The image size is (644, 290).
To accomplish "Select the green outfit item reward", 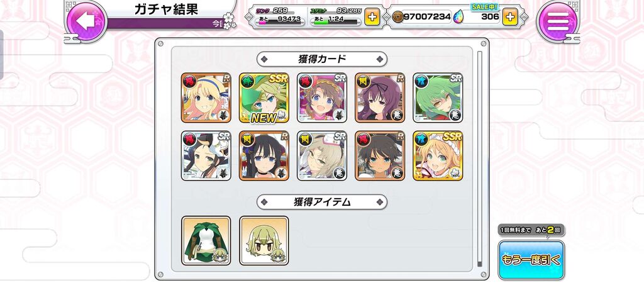I will pyautogui.click(x=206, y=241).
